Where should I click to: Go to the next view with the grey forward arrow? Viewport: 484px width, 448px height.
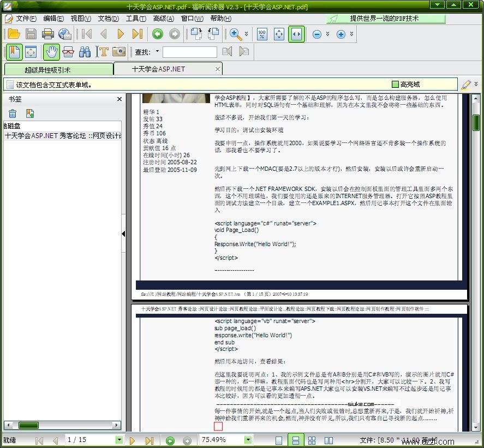[x=175, y=34]
